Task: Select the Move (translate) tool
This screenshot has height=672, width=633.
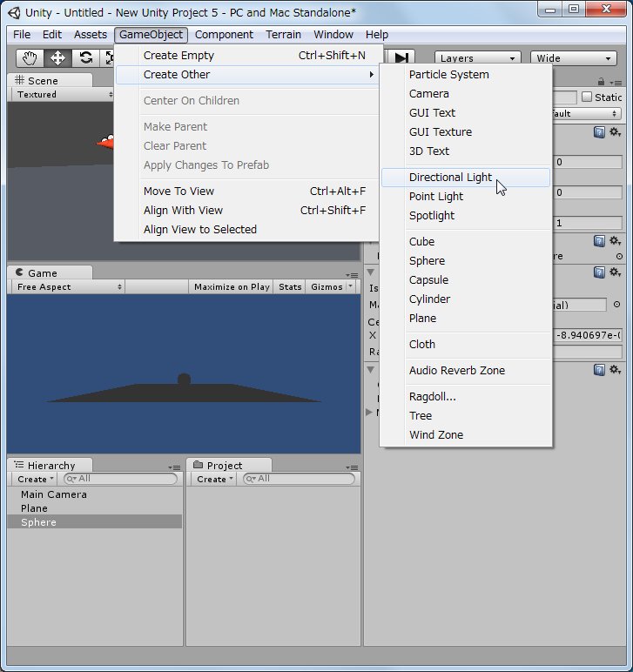Action: pos(57,58)
